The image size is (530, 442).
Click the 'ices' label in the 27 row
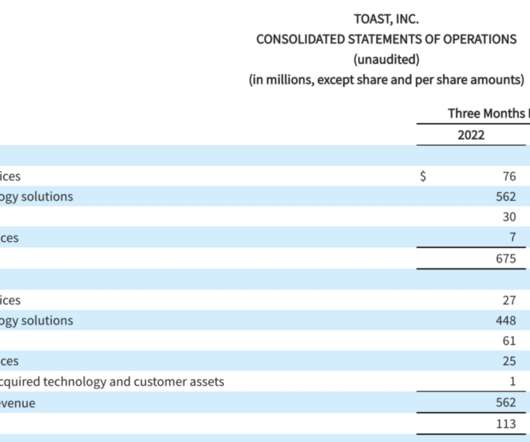click(10, 300)
